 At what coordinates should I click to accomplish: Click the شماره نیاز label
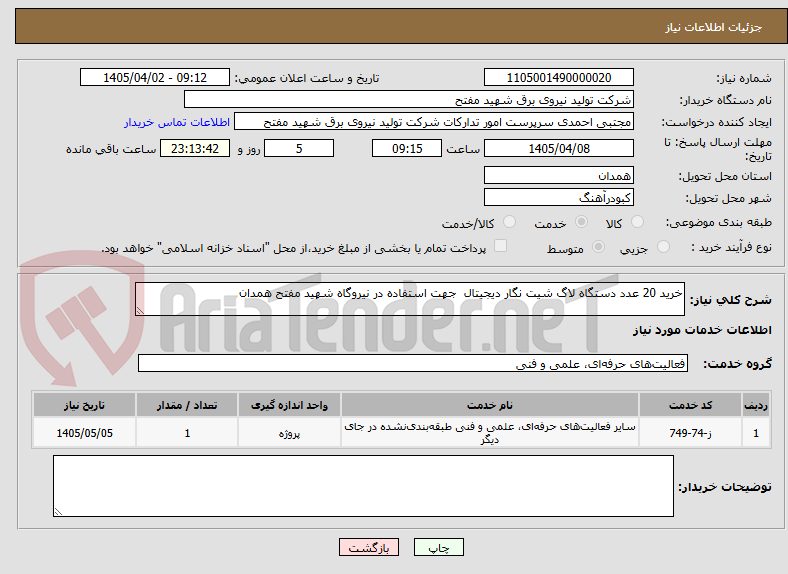(x=743, y=78)
